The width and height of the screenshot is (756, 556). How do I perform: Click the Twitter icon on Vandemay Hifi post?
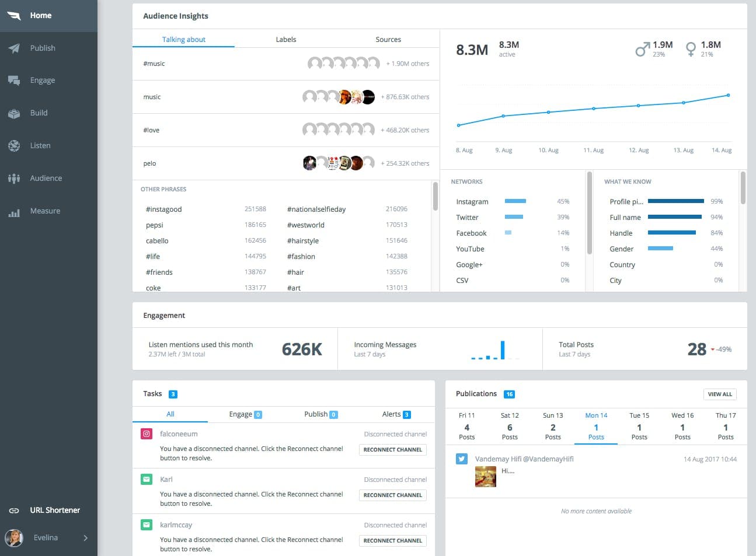(x=462, y=459)
